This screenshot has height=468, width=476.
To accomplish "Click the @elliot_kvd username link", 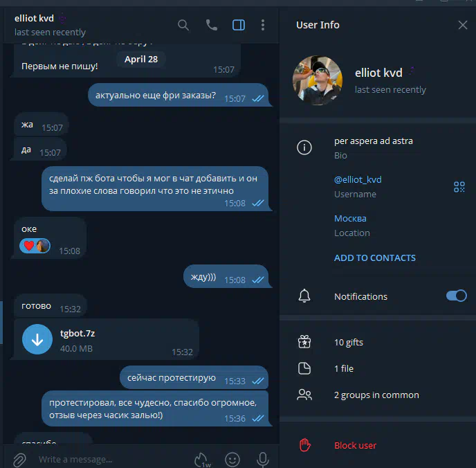I will click(x=358, y=179).
